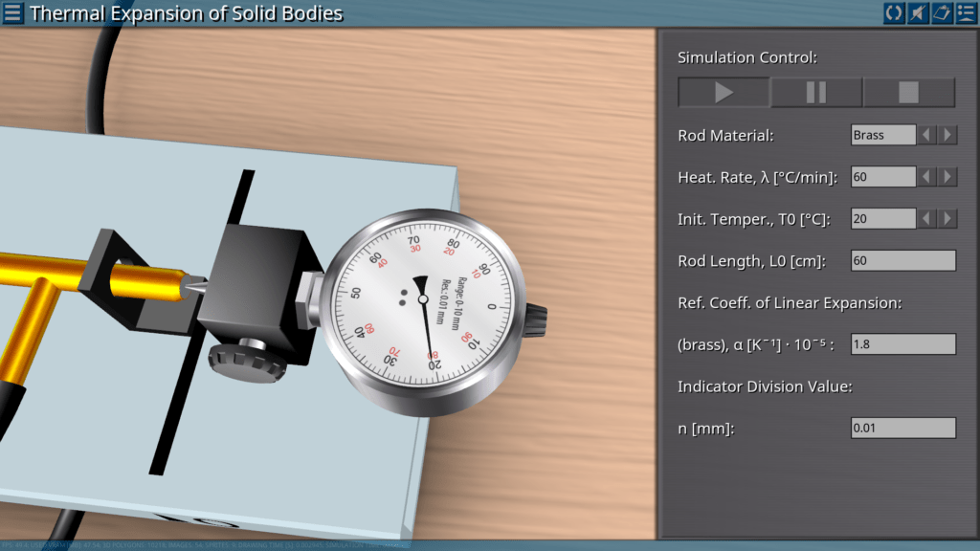The image size is (980, 551).
Task: Stop the simulation with the square button
Action: pos(908,93)
